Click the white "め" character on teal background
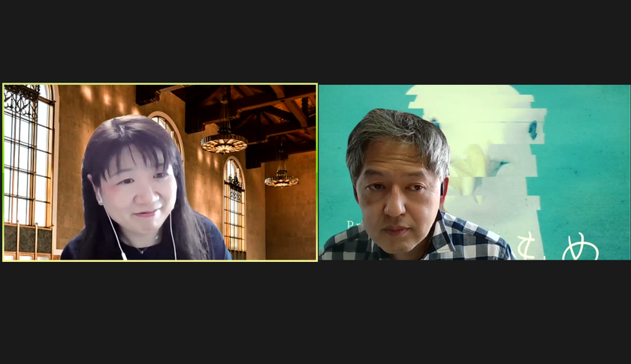 click(580, 245)
